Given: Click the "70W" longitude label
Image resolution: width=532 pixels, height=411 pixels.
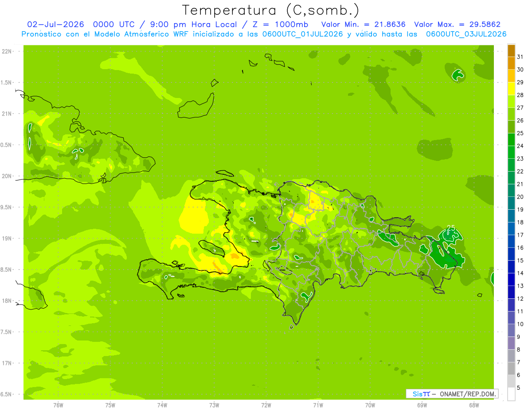Looking at the screenshot, I should click(370, 405).
